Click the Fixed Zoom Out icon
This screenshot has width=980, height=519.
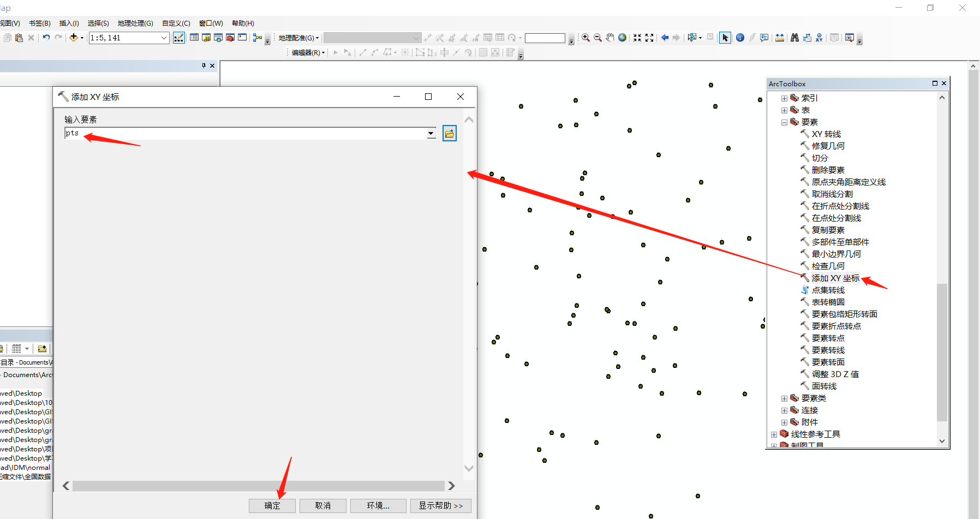pos(649,38)
